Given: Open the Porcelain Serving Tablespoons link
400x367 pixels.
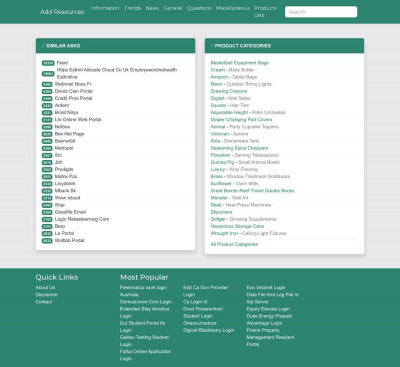Looking at the screenshot, I should [x=244, y=155].
